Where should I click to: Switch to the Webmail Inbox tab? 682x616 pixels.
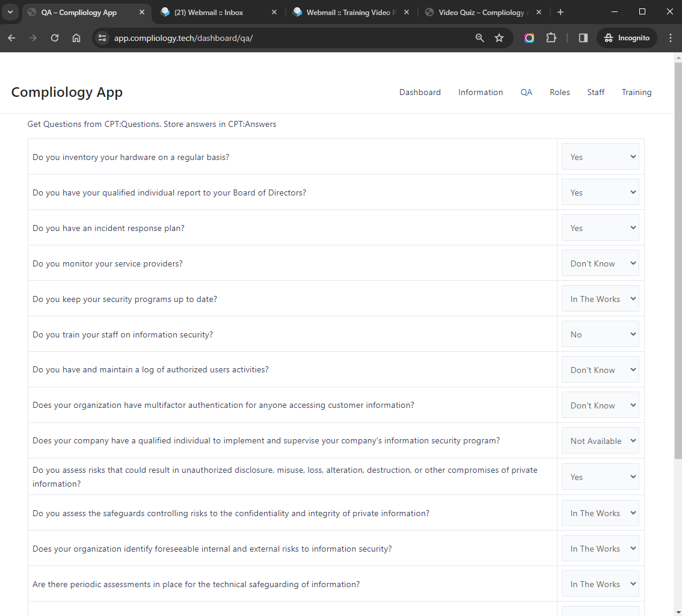coord(218,12)
